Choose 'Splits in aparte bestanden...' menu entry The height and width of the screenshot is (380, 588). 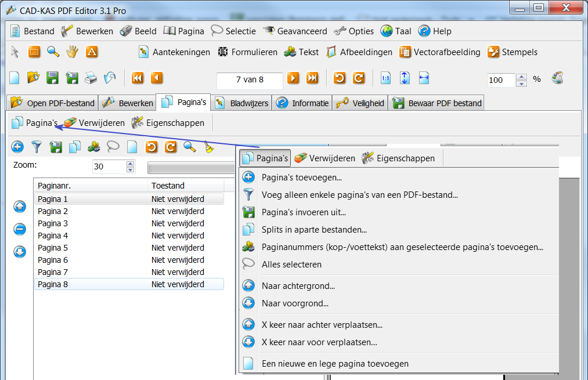coord(314,230)
